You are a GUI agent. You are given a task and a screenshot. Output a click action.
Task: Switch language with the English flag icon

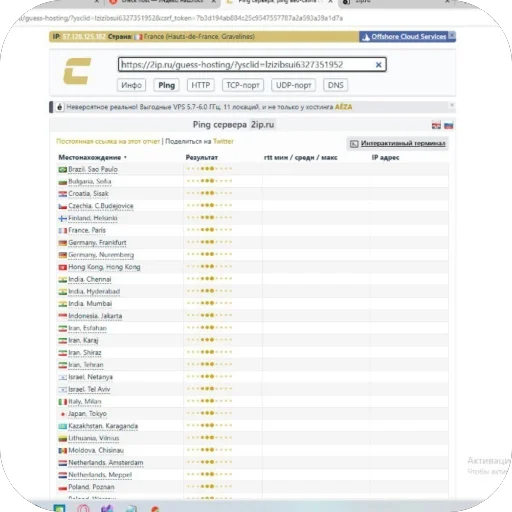click(436, 125)
